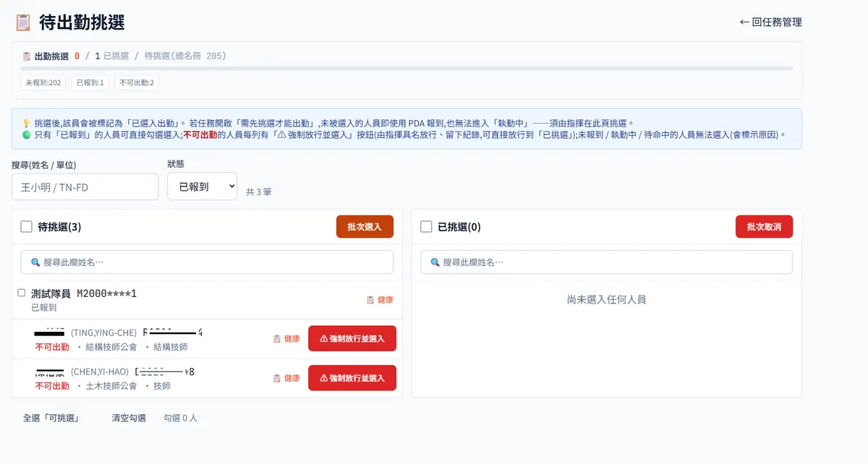Force-select TING,YING-CHE with 強制放行並選入

[352, 338]
